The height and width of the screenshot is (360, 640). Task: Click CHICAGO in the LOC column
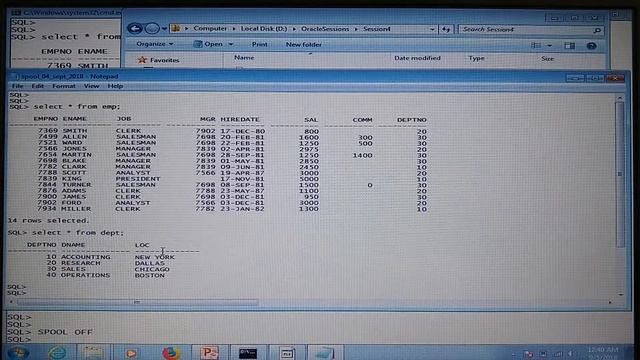[152, 269]
